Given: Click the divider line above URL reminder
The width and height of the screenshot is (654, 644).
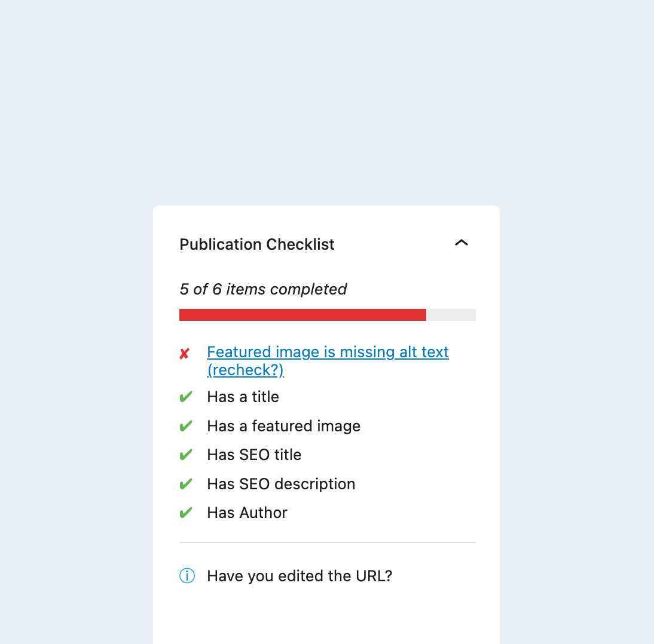Looking at the screenshot, I should pos(328,542).
